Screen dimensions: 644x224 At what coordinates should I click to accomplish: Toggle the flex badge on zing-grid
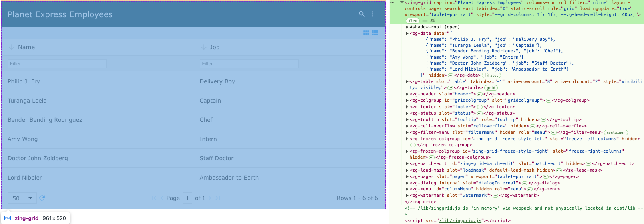413,21
